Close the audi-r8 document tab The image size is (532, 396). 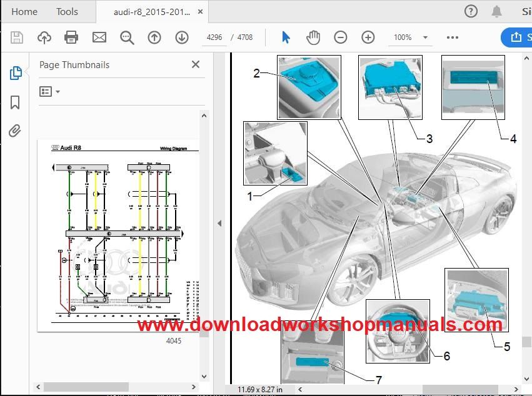point(200,12)
